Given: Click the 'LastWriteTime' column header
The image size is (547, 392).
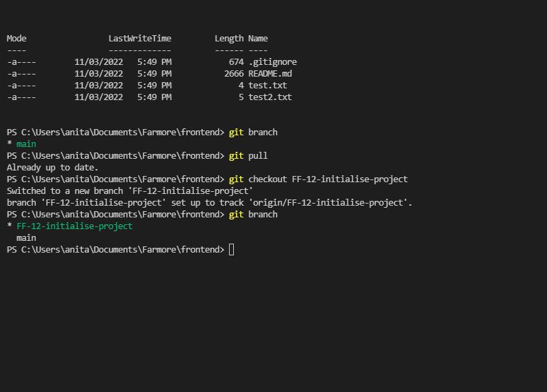Looking at the screenshot, I should [x=139, y=39].
